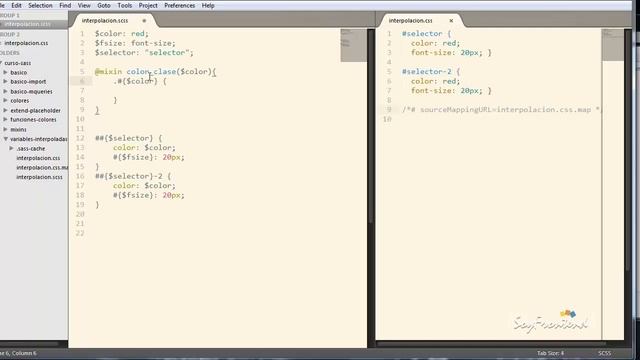Click the status bar line and column indicator
640x360 pixels.
[18, 353]
